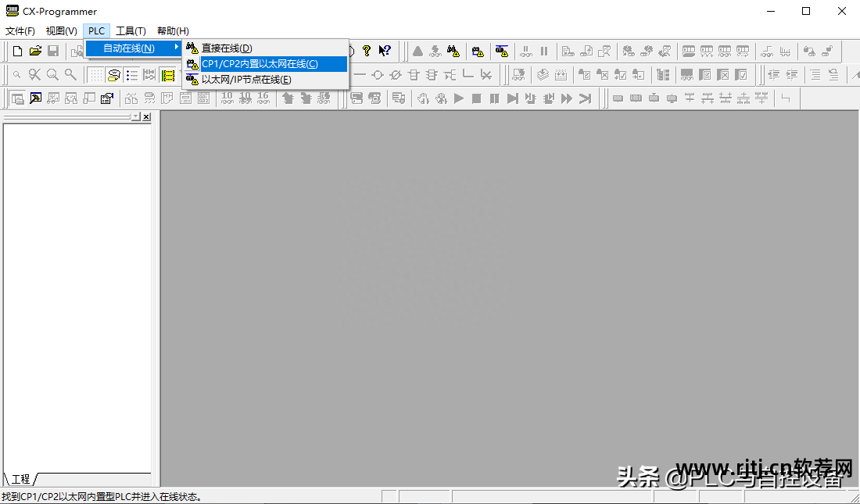
Task: Open the 帮助(H) menu
Action: (x=174, y=31)
